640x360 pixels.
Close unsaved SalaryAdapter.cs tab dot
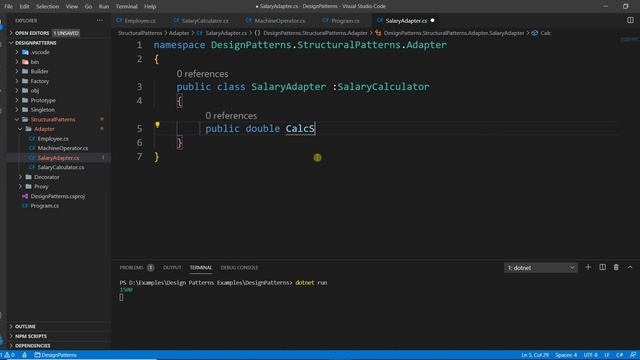432,20
